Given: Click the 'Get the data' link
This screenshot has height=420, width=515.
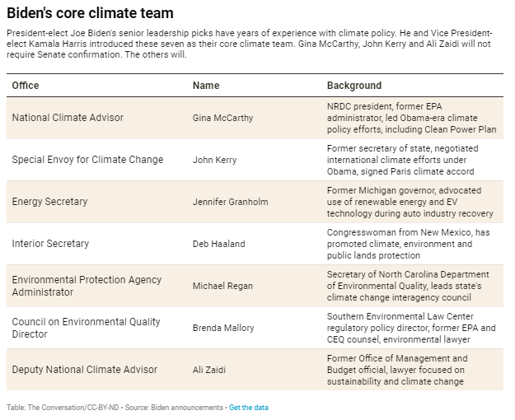Looking at the screenshot, I should (x=248, y=408).
